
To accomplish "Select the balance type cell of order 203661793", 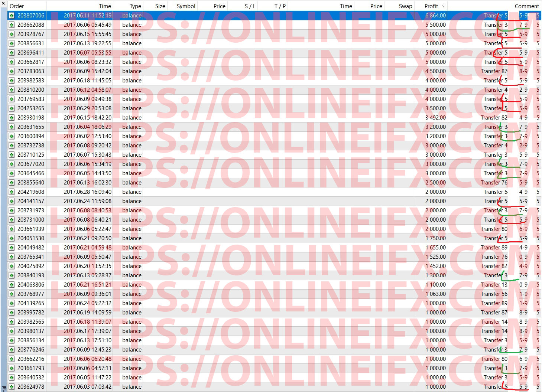I will pyautogui.click(x=132, y=368).
